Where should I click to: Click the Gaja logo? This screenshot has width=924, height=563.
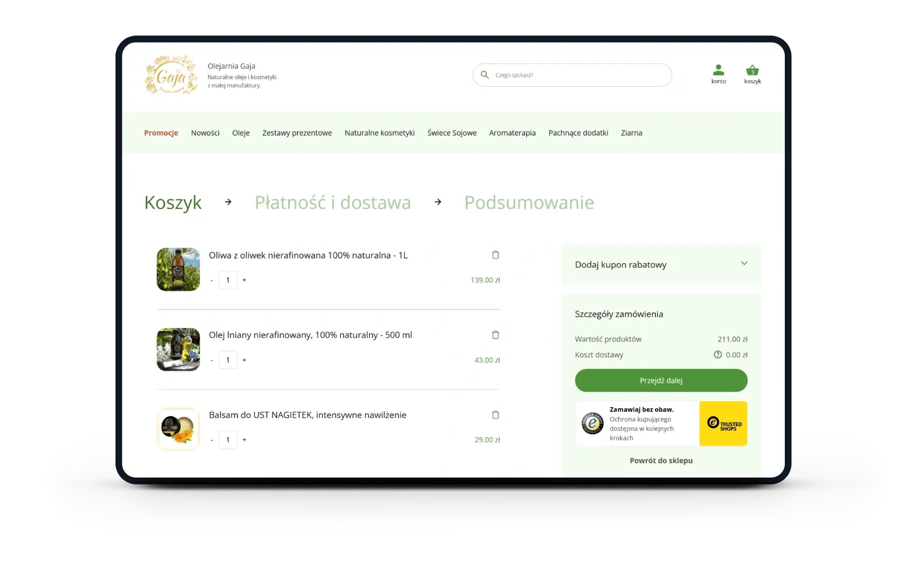172,74
